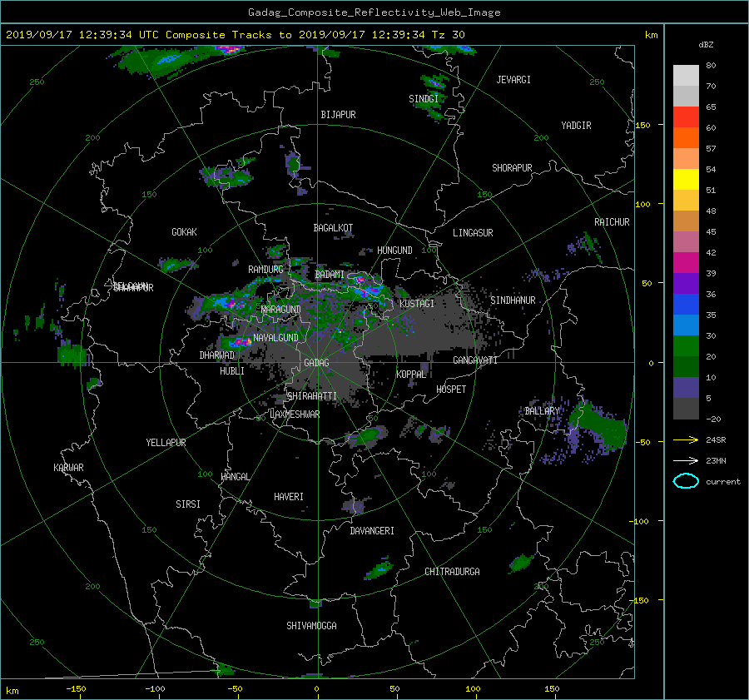Screen dimensions: 749x700
Task: Click the DAVANGERI city label
Action: tap(372, 531)
